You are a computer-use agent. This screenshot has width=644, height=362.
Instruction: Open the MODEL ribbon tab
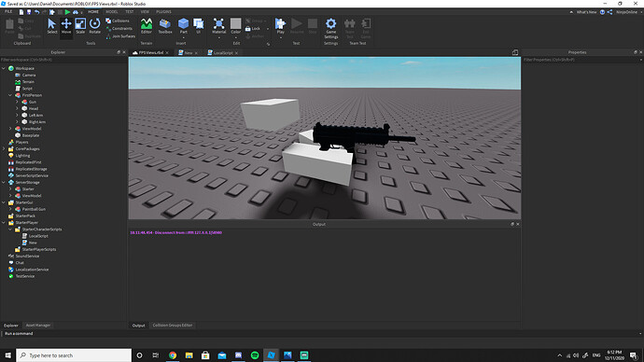pos(112,12)
